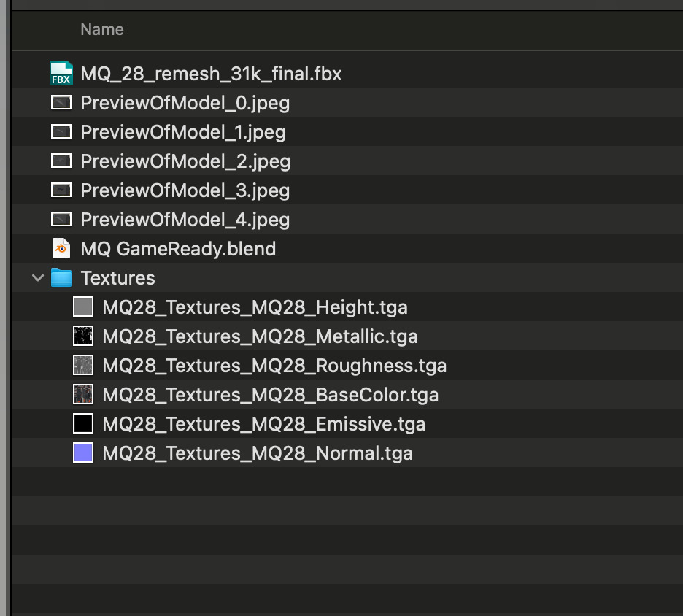This screenshot has height=616, width=683.
Task: Select MQ28_Textures_MQ28_Normal.tga file name
Action: tap(258, 453)
